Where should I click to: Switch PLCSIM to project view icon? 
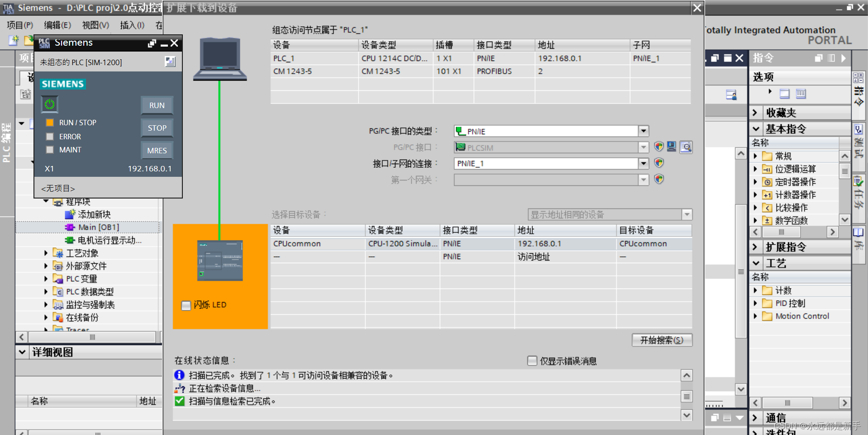click(170, 62)
